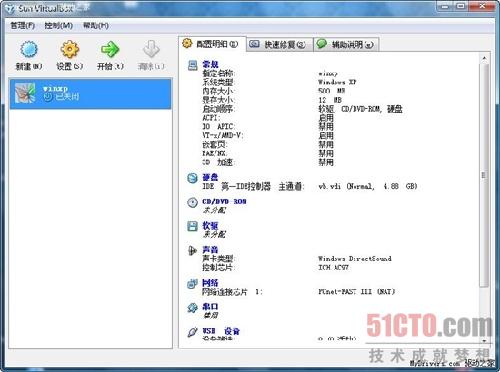Click the 网络 (Network) section icon
Screen dimensions: 500x372
(x=192, y=284)
